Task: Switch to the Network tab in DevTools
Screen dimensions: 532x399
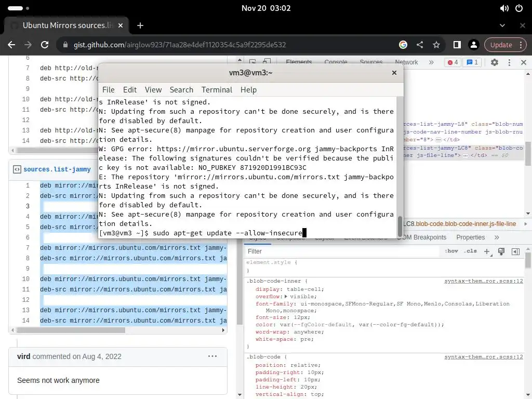Action: tap(406, 62)
